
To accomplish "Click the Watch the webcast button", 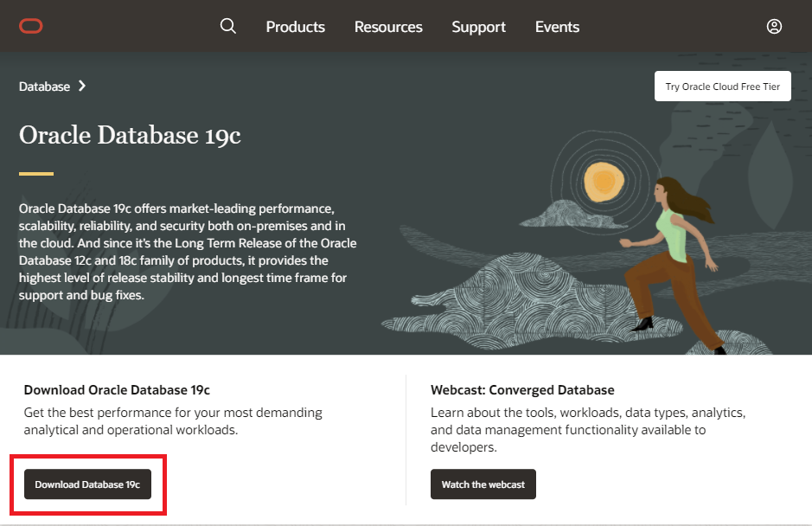I will pos(483,484).
